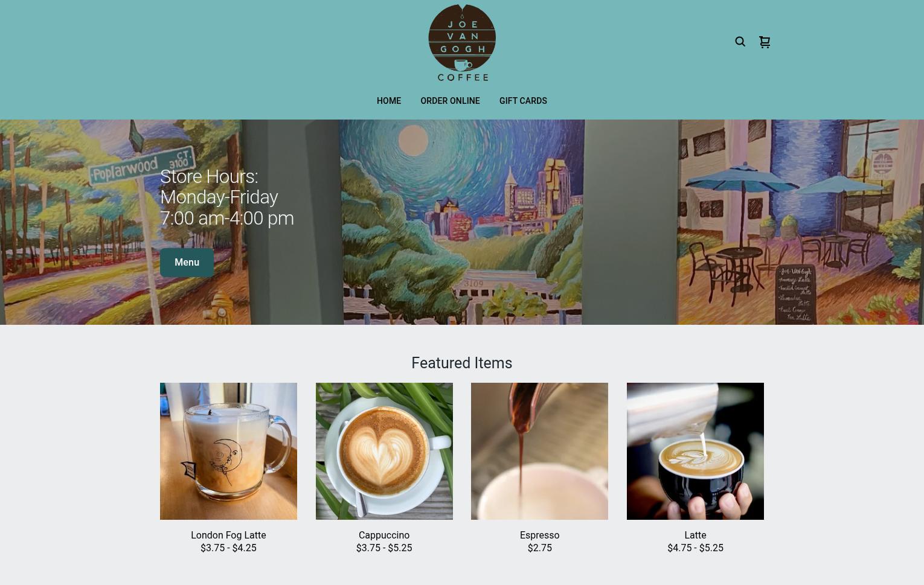Click the Cappuccino name link

[384, 535]
